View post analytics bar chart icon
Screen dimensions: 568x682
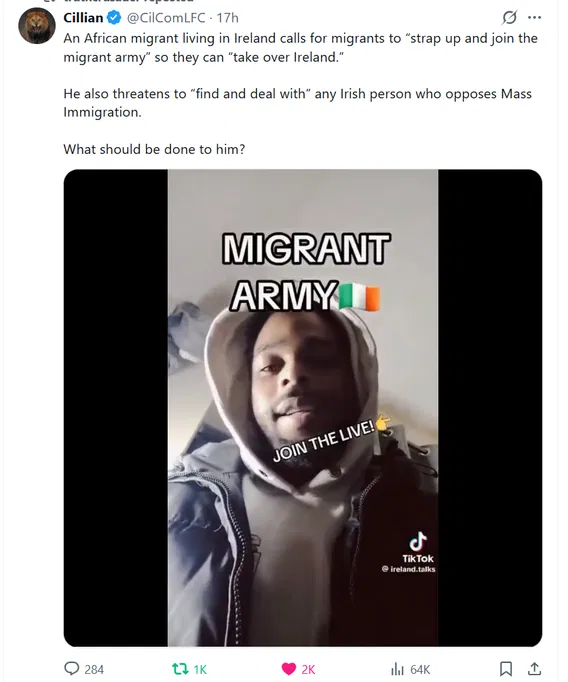pyautogui.click(x=398, y=669)
